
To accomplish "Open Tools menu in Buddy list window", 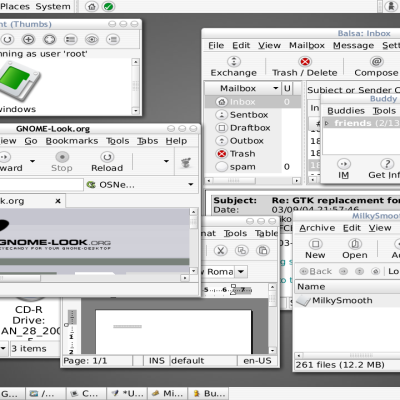I will point(384,111).
